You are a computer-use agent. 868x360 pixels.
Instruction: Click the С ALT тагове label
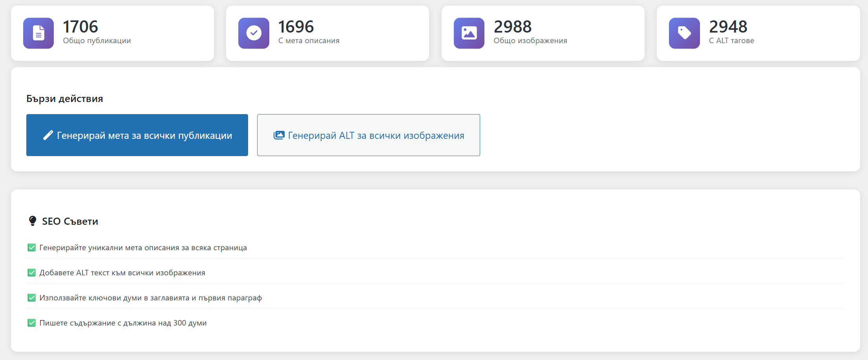pyautogui.click(x=731, y=41)
